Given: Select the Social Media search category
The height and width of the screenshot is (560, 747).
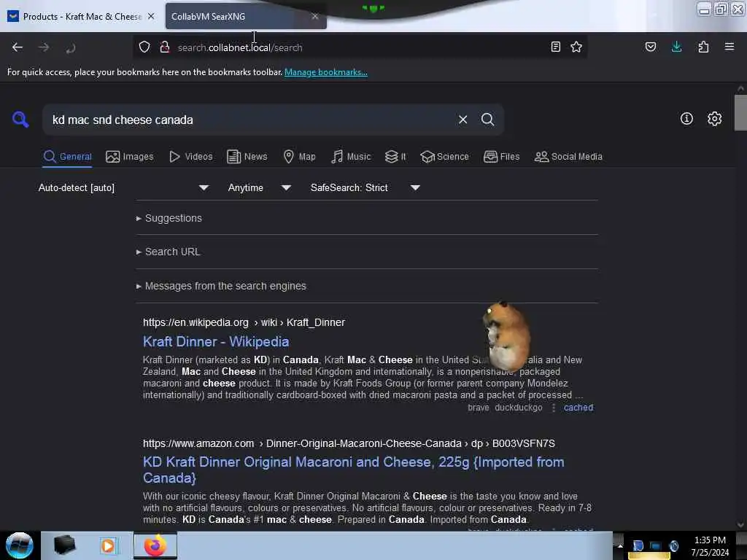Looking at the screenshot, I should [x=568, y=157].
